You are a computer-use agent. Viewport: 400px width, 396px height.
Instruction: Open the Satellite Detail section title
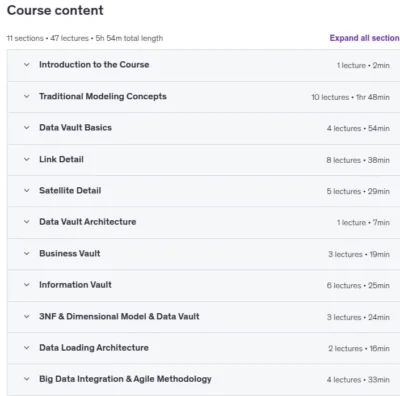click(x=70, y=191)
